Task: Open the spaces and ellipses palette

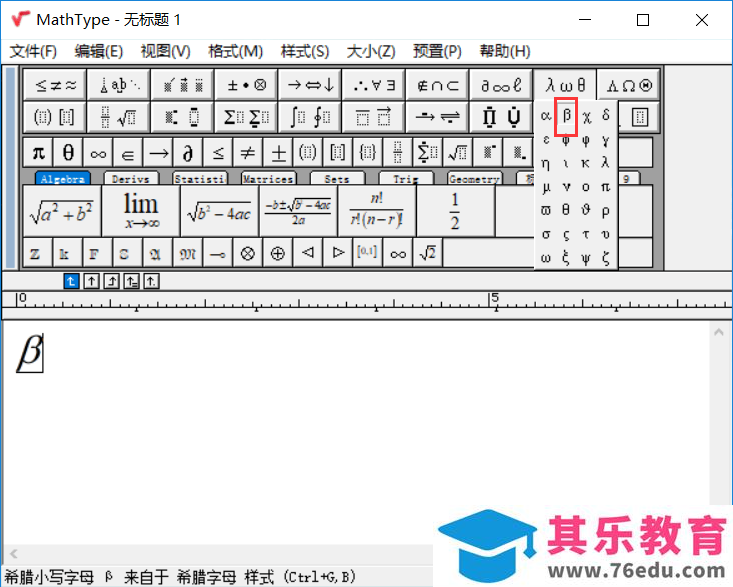Action: (x=119, y=85)
